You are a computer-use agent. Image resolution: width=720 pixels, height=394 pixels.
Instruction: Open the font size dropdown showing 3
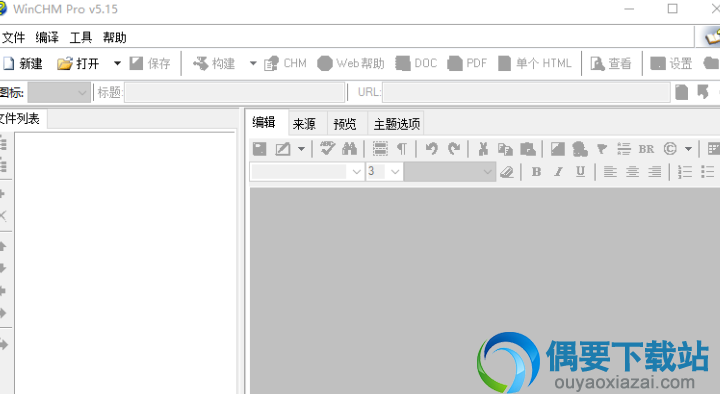pos(384,172)
